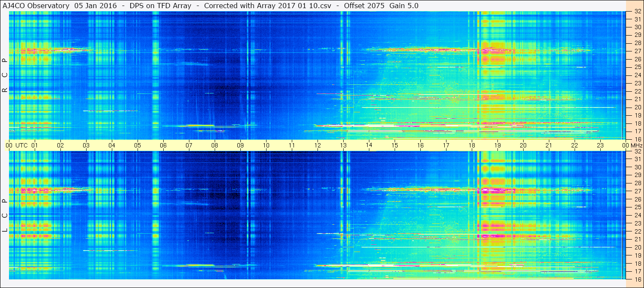Select hour 18 on the UTC axis

coord(472,145)
